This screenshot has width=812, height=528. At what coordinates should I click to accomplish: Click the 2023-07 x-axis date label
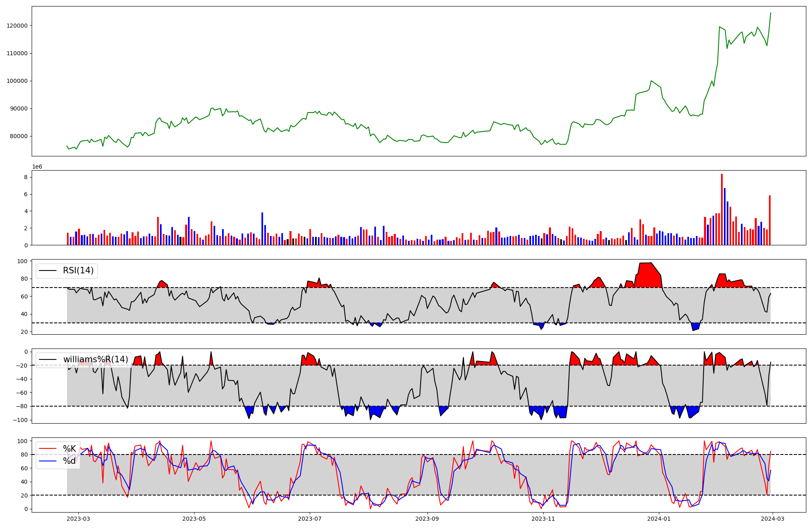coord(310,519)
